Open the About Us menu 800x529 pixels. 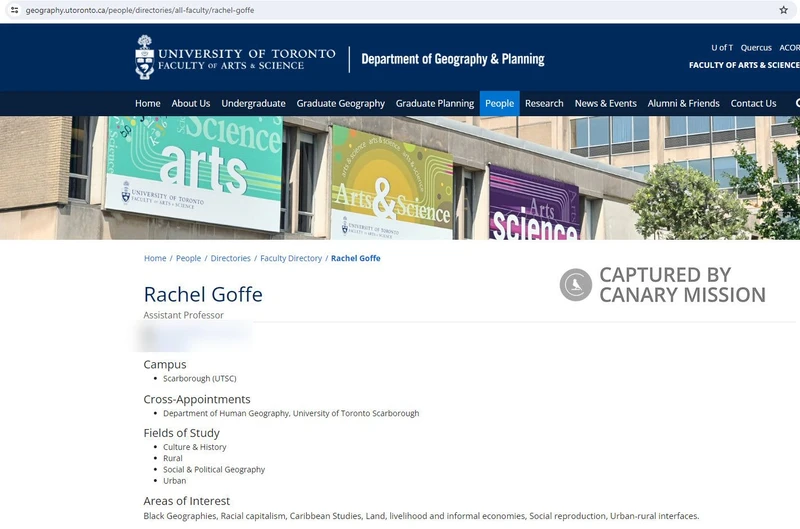tap(191, 104)
